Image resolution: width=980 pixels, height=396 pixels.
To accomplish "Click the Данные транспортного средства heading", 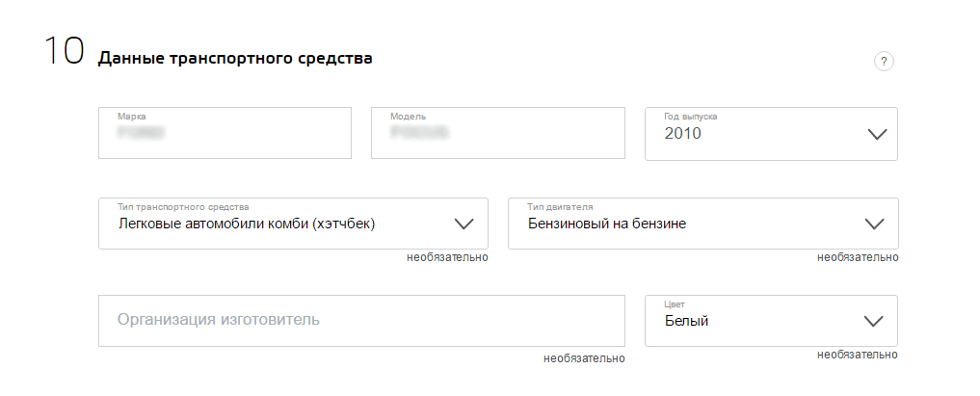I will point(235,59).
